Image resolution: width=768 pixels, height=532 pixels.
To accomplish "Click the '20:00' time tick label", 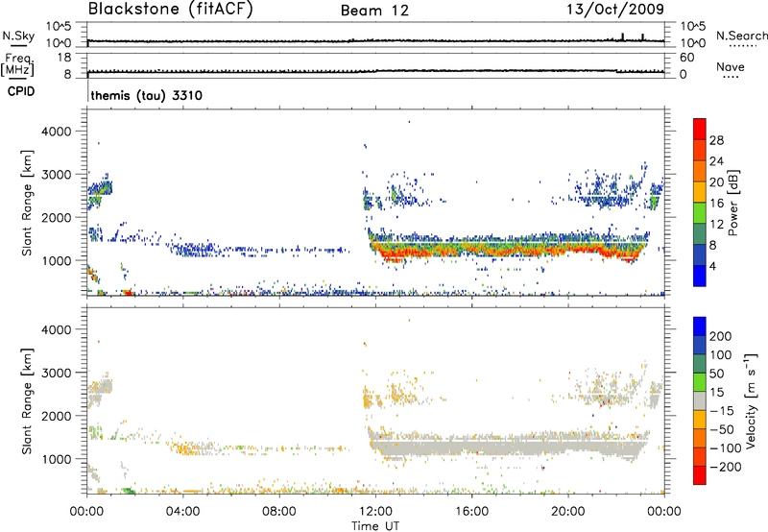I will pos(568,512).
